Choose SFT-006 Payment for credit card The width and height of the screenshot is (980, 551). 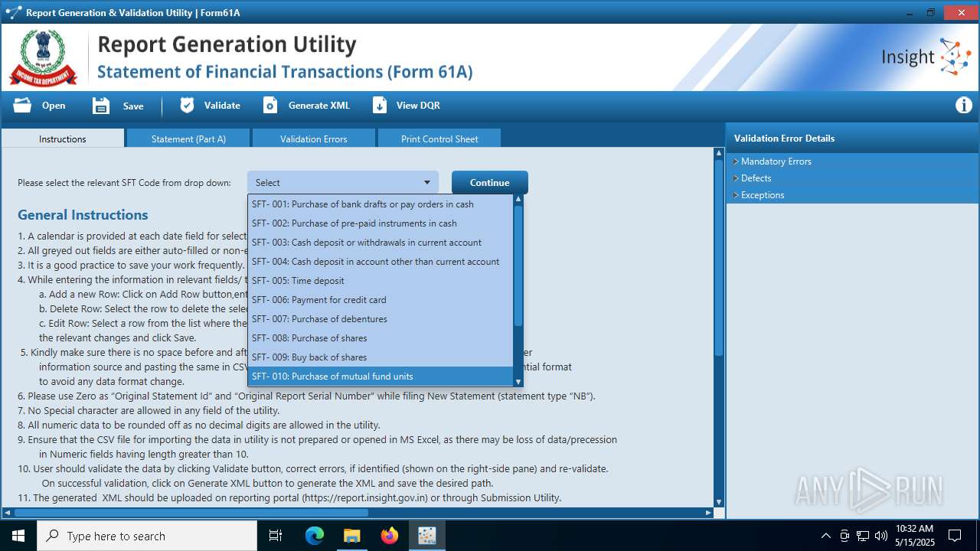pyautogui.click(x=381, y=300)
